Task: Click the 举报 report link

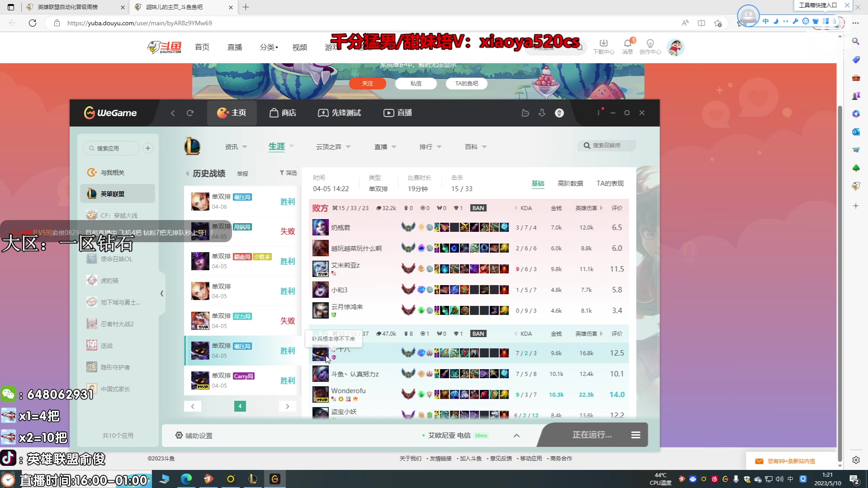Action: click(x=243, y=174)
